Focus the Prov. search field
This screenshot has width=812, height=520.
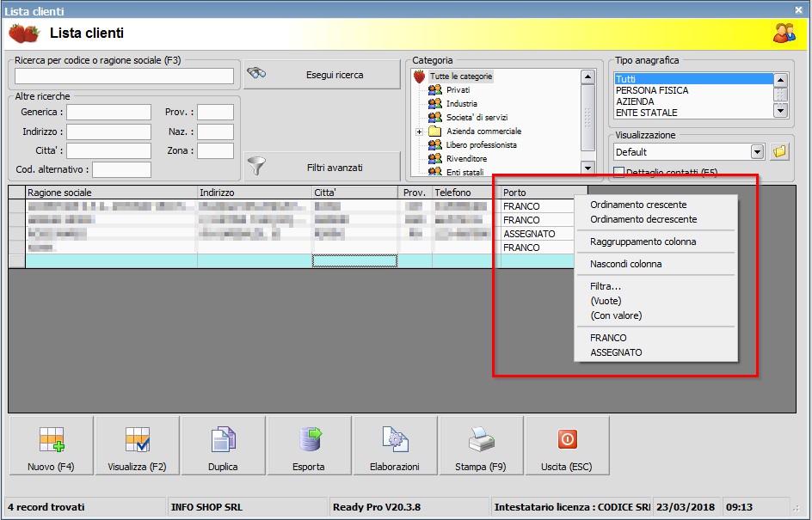tap(215, 113)
